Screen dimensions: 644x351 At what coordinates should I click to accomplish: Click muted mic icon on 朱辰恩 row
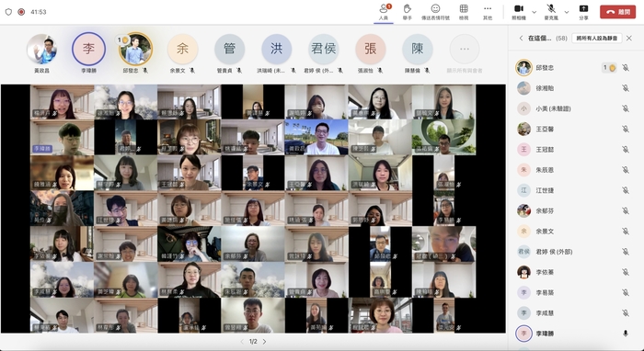[x=625, y=170]
